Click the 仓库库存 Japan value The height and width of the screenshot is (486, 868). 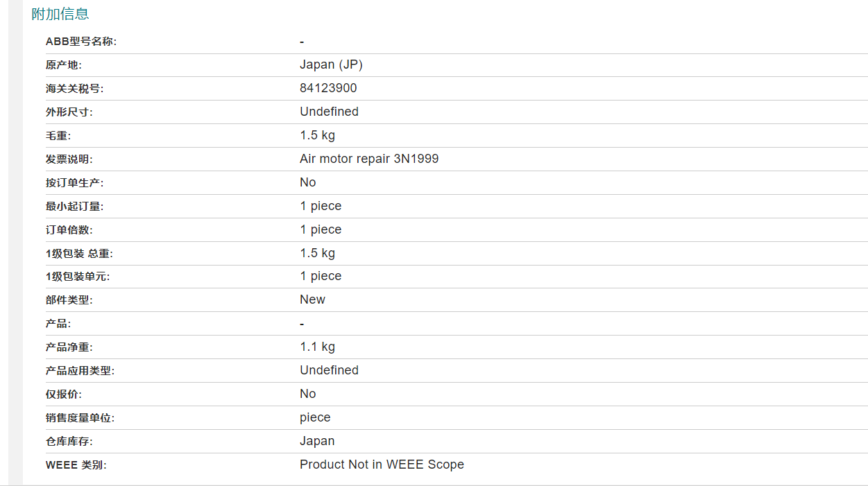317,441
